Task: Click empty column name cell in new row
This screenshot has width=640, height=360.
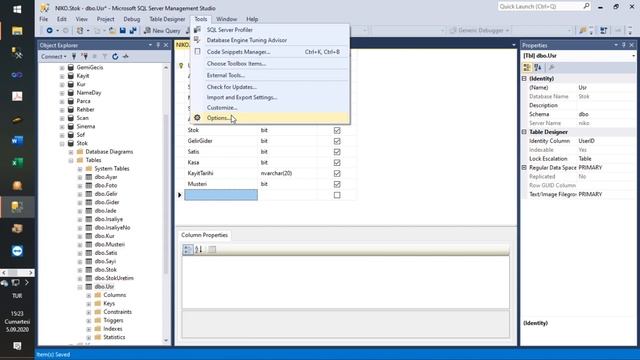Action: [221, 195]
